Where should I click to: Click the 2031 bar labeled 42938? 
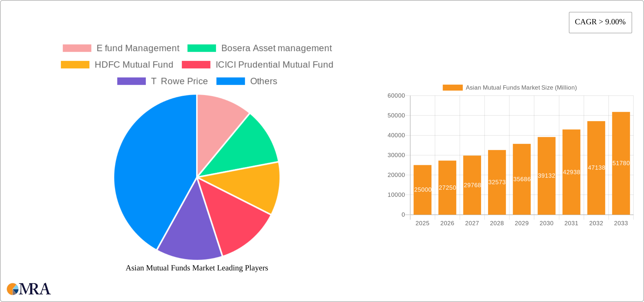[x=571, y=172]
